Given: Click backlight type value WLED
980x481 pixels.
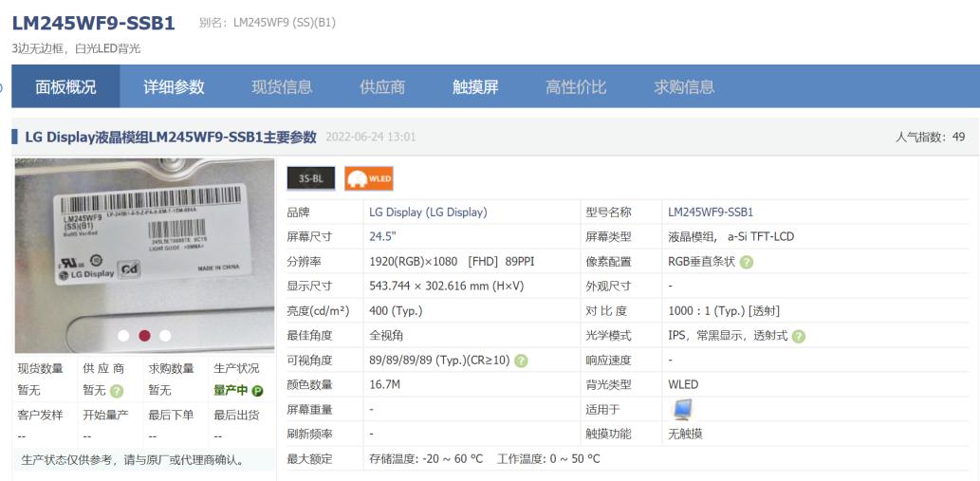Looking at the screenshot, I should [683, 385].
